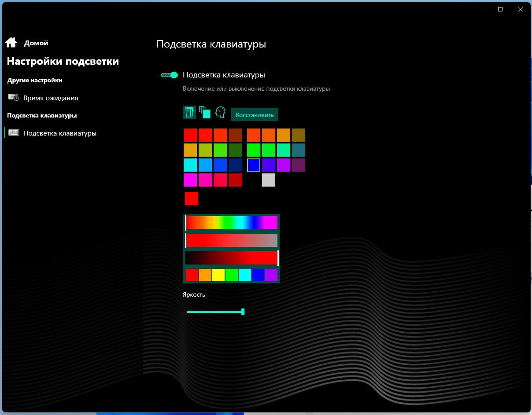Click the keyboard icon beside sidebar Подсветка клавиатуры

point(14,132)
